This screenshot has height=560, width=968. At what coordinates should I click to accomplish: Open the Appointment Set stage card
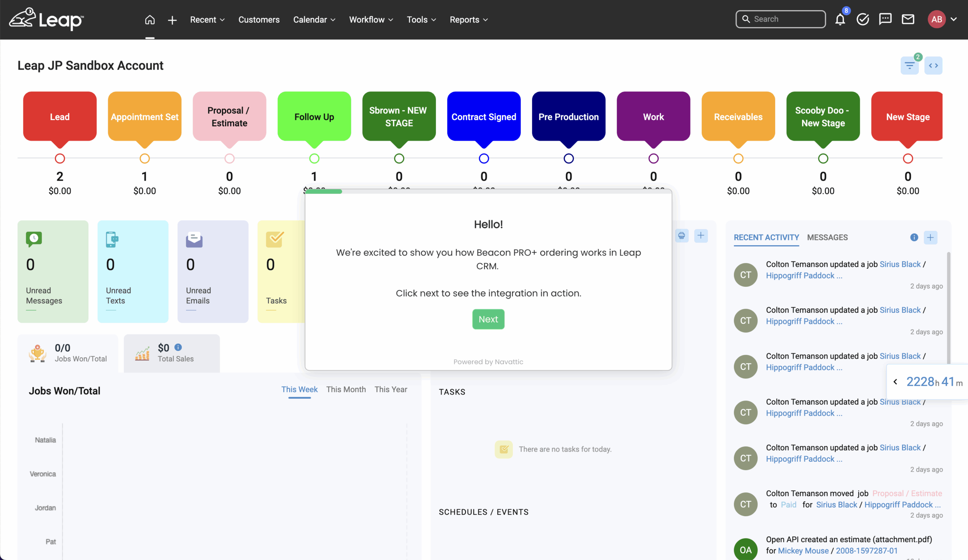pos(144,117)
